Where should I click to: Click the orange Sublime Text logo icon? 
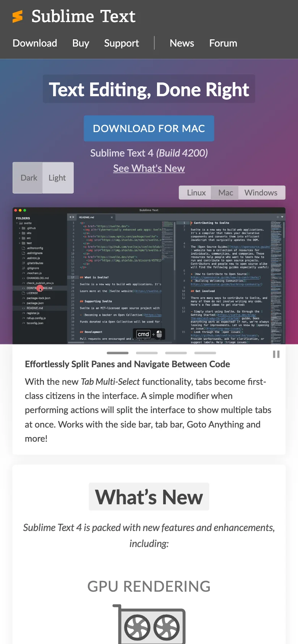tap(18, 16)
